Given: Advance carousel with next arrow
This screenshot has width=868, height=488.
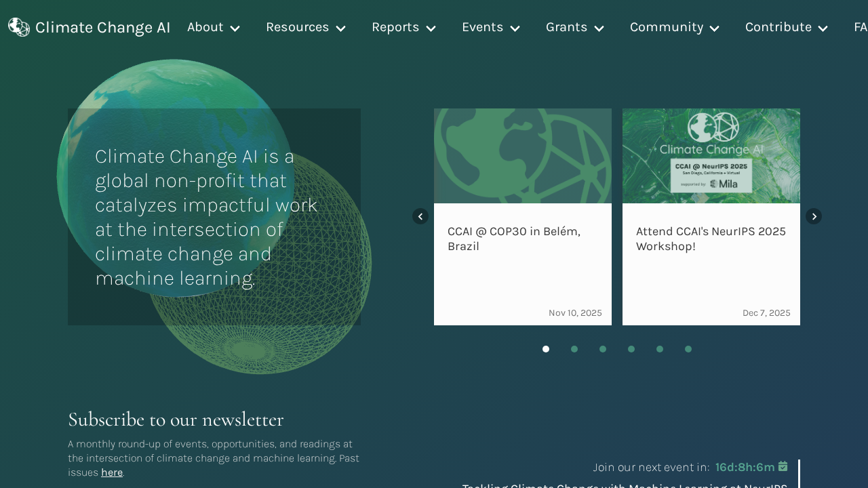Looking at the screenshot, I should click(x=814, y=216).
